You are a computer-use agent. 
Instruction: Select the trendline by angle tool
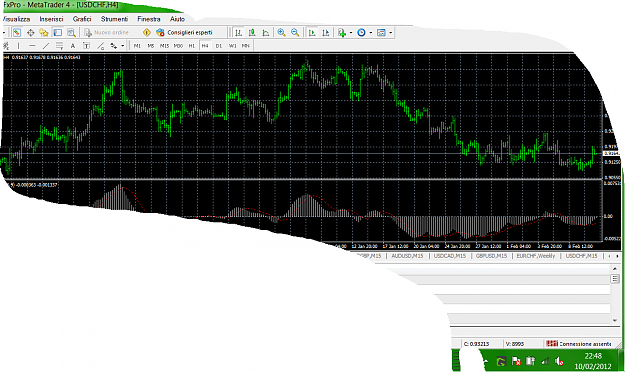(x=100, y=46)
